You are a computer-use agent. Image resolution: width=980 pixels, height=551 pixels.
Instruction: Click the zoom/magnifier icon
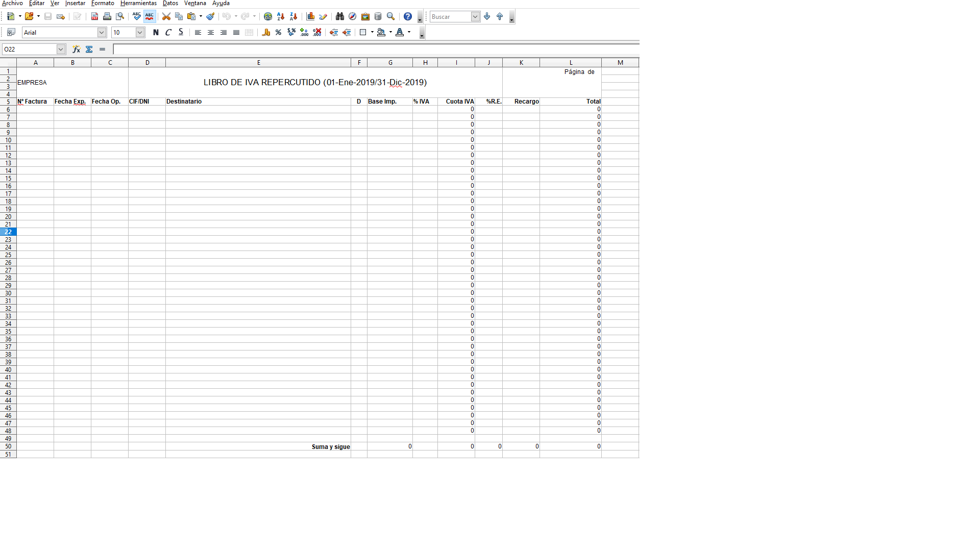[x=390, y=16]
